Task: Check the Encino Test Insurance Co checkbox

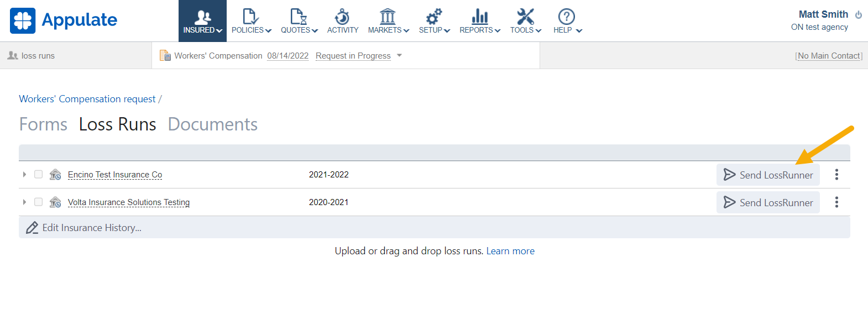Action: pos(38,174)
